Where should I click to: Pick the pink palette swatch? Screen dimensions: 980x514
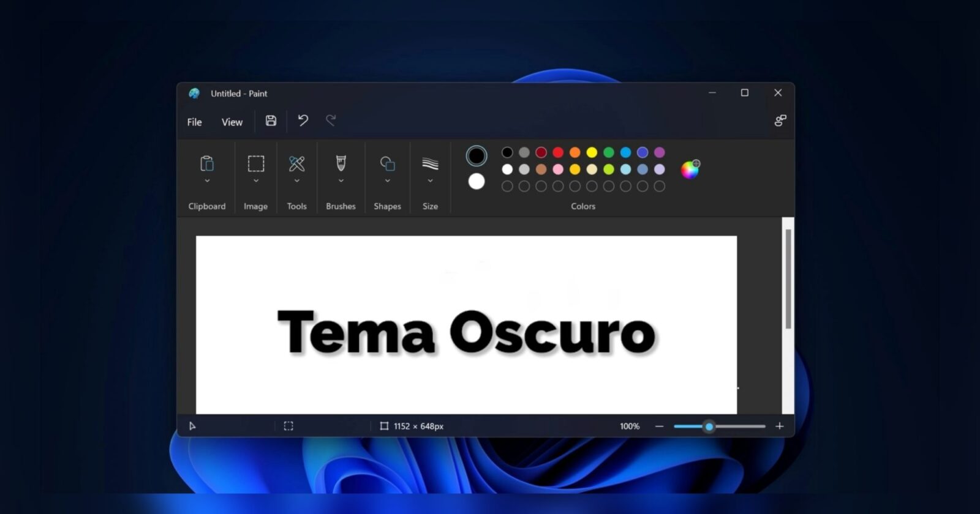(x=558, y=169)
